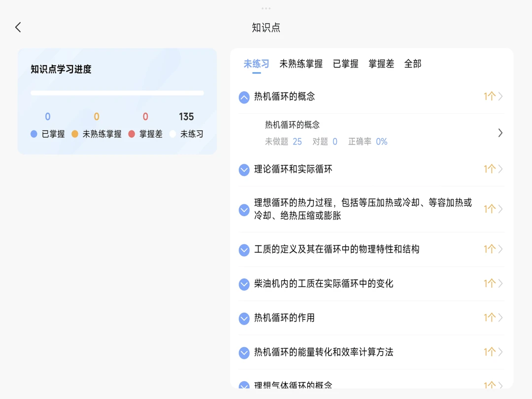The width and height of the screenshot is (532, 399).
Task: Click the red 0 count
Action: click(x=145, y=117)
